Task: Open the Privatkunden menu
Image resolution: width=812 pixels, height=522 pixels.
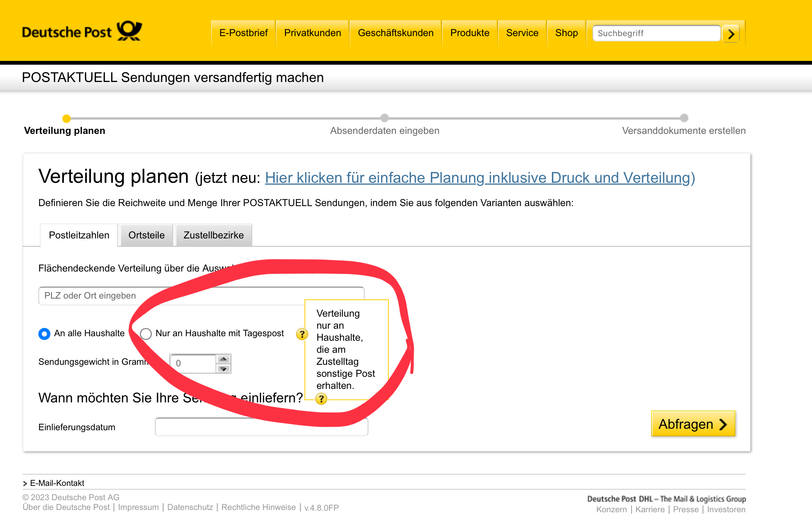Action: 313,33
